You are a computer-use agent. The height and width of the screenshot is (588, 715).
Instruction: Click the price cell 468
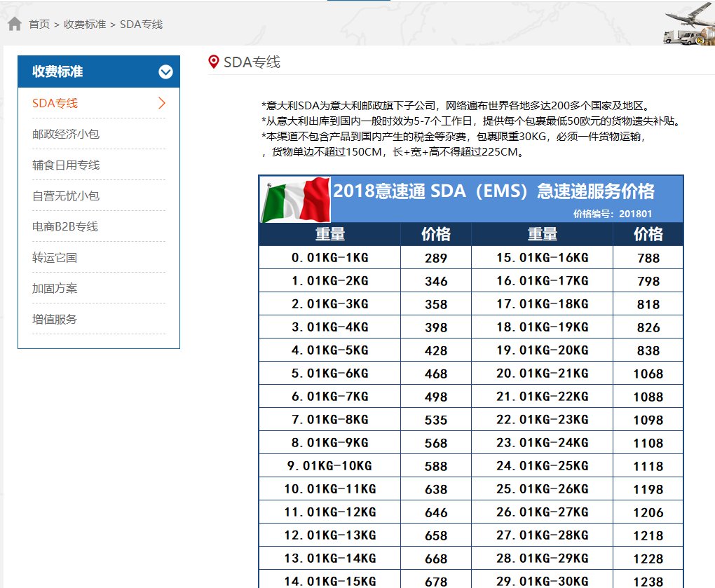pos(436,374)
